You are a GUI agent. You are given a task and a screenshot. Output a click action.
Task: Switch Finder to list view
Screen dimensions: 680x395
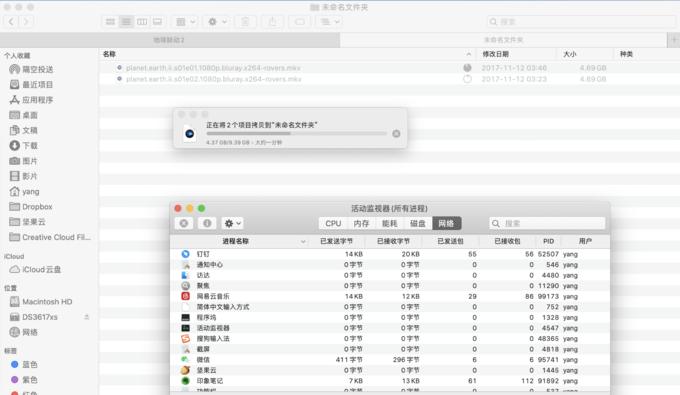click(126, 21)
